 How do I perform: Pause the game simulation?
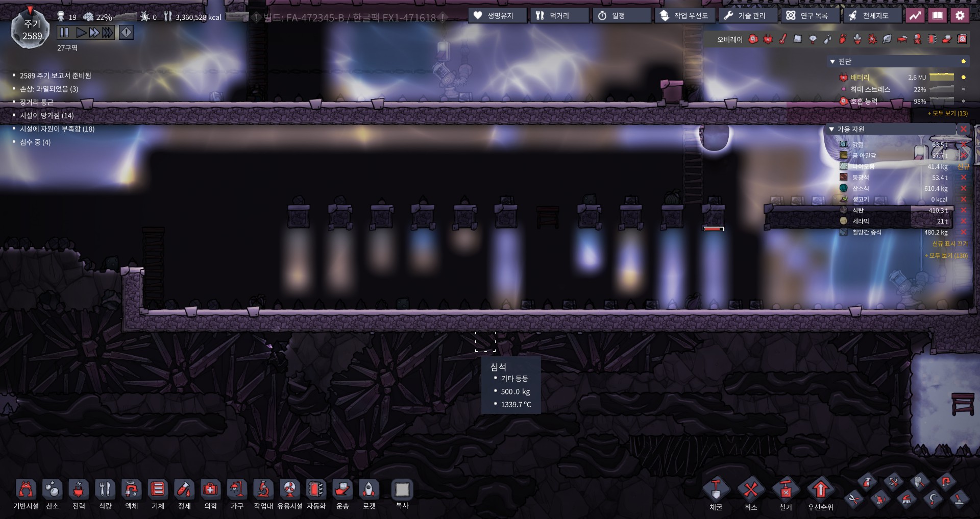click(64, 33)
